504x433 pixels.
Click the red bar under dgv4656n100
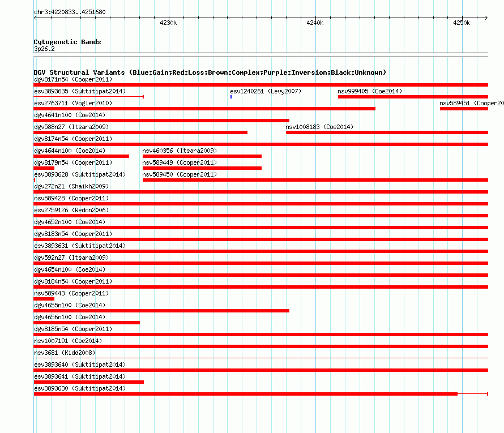[87, 323]
